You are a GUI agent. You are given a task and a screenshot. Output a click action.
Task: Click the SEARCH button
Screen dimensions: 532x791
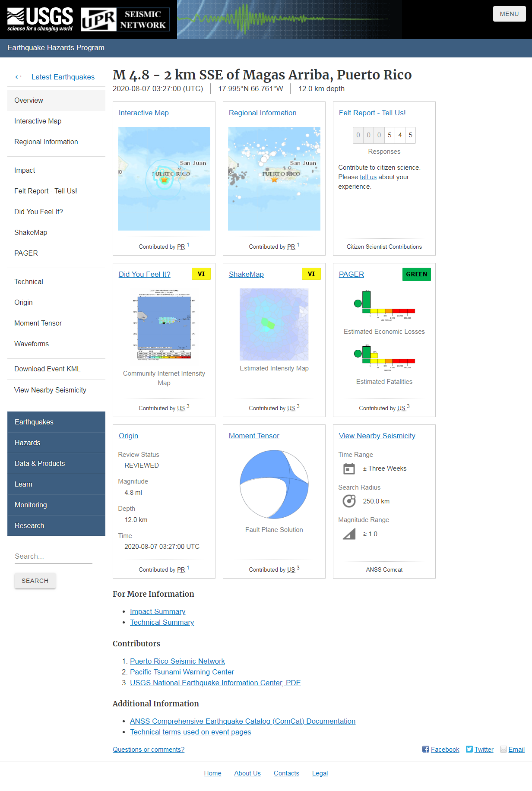click(35, 581)
